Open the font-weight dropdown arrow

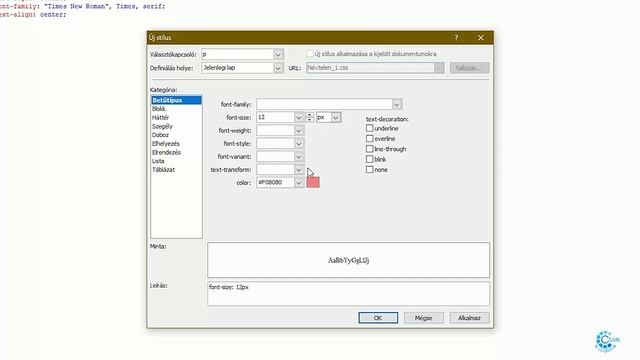click(x=299, y=131)
